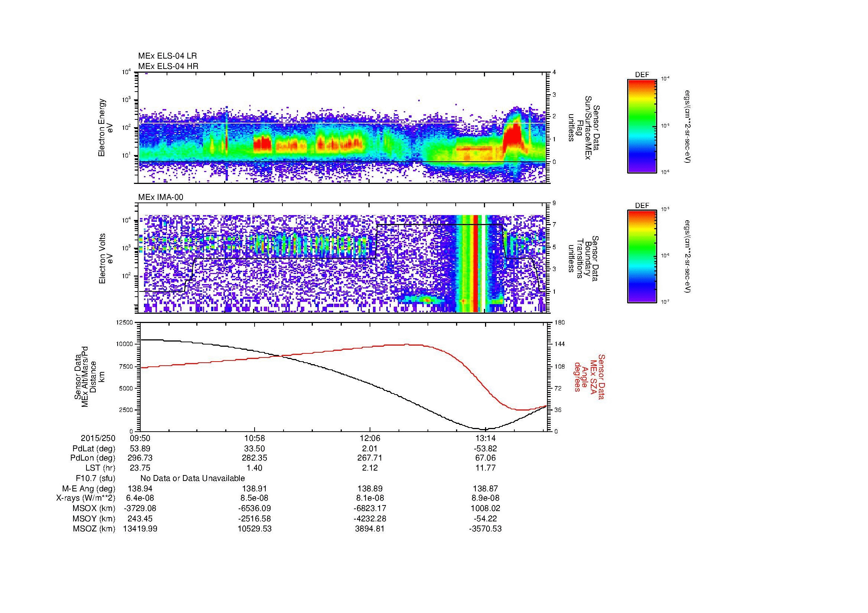Viewport: 868px width, 613px height.
Task: Click MSOY value '243.45'
Action: click(x=140, y=518)
